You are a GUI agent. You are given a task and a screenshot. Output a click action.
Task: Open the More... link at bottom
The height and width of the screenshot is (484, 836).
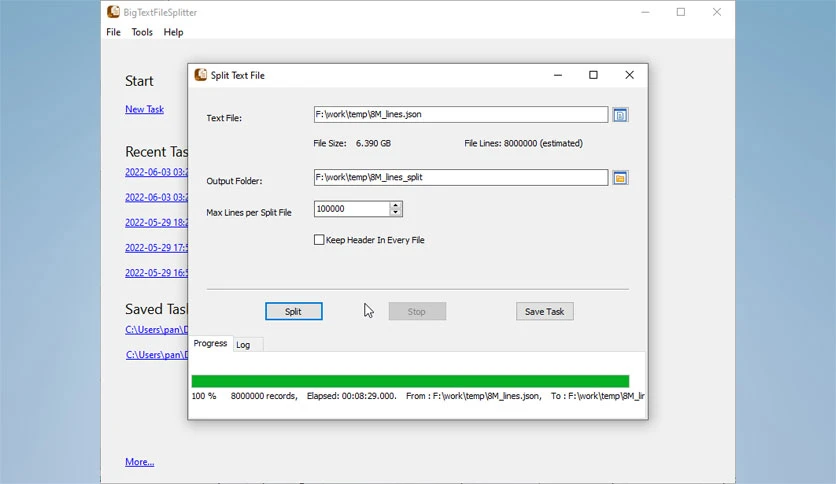tap(140, 462)
